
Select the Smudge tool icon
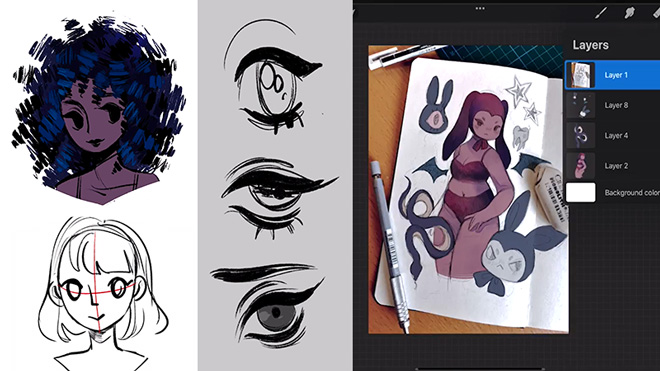click(629, 13)
